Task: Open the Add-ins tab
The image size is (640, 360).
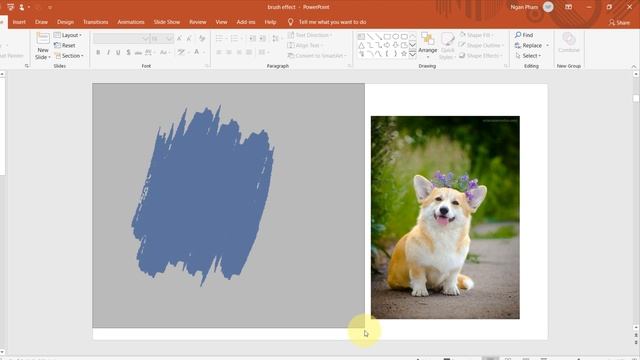Action: pyautogui.click(x=246, y=22)
